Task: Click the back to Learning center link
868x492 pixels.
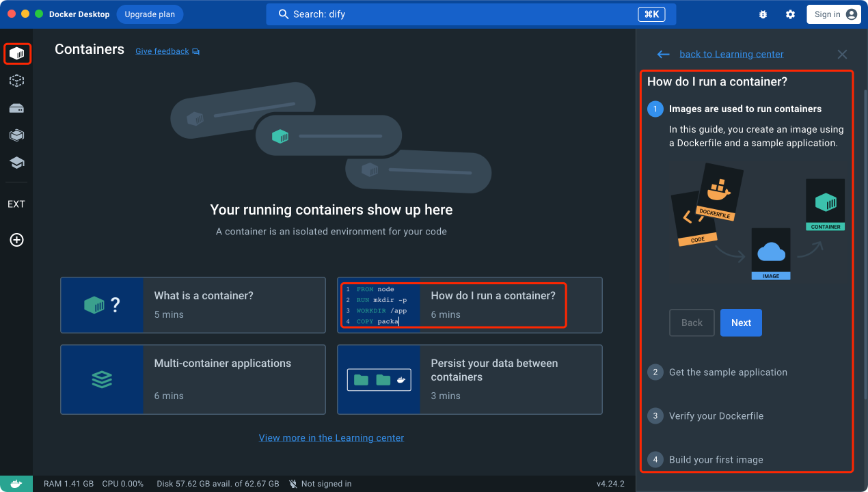Action: [731, 54]
